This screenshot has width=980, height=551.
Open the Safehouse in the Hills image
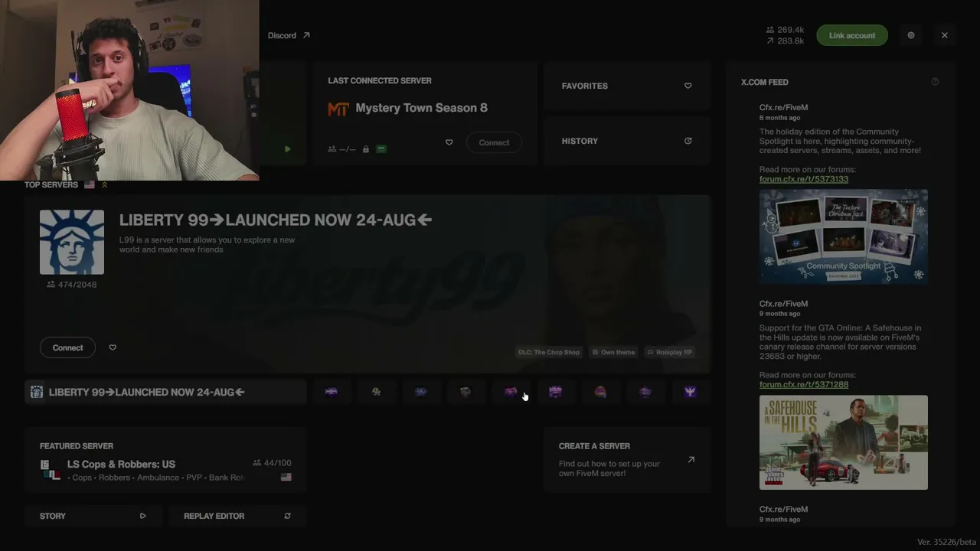(844, 442)
